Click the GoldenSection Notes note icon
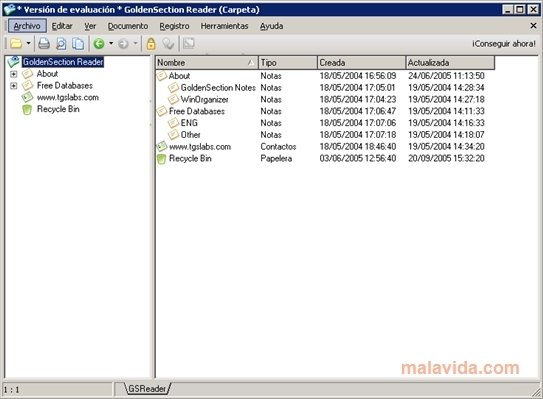The height and width of the screenshot is (399, 543). point(173,88)
